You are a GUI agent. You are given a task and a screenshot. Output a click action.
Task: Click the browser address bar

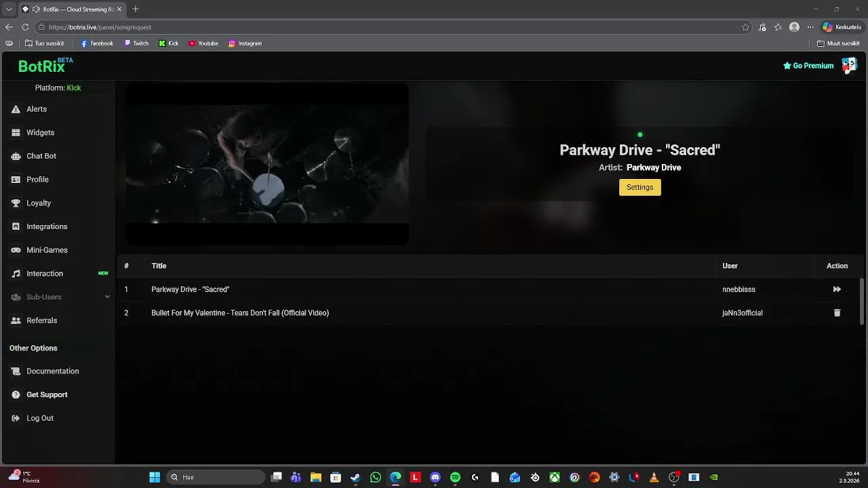(393, 27)
